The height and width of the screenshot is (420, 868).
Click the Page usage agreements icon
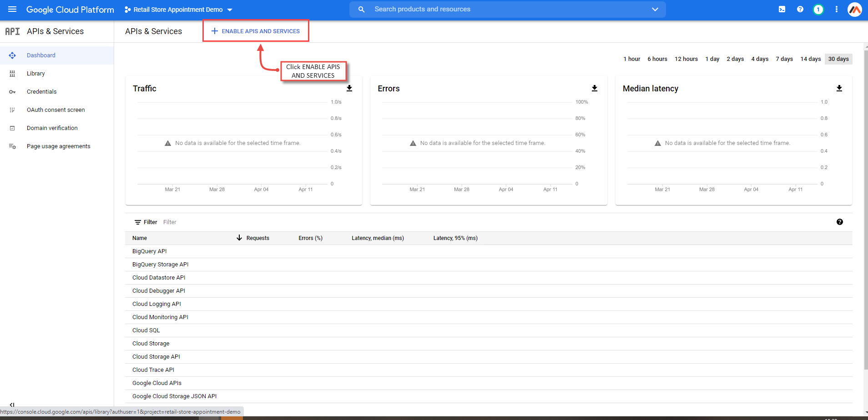(x=12, y=146)
